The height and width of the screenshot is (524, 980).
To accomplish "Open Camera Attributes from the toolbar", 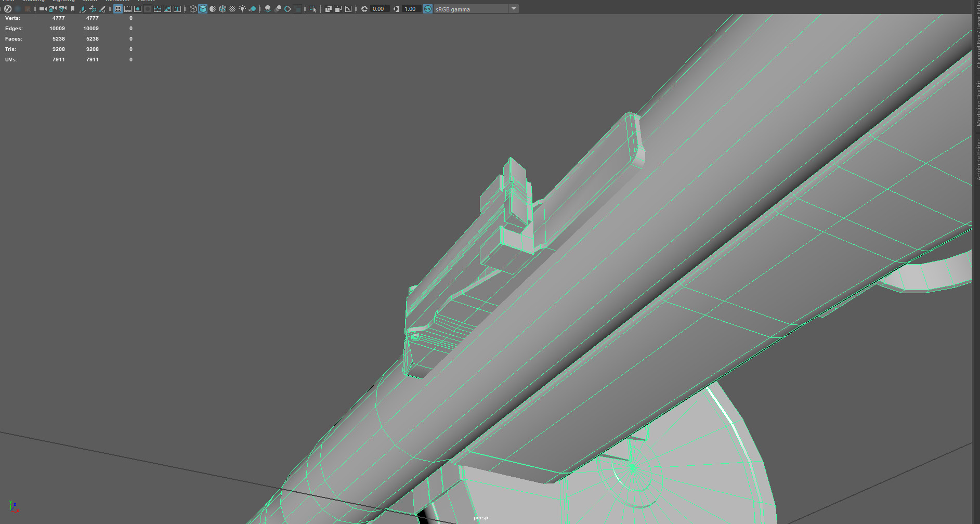I will (63, 9).
